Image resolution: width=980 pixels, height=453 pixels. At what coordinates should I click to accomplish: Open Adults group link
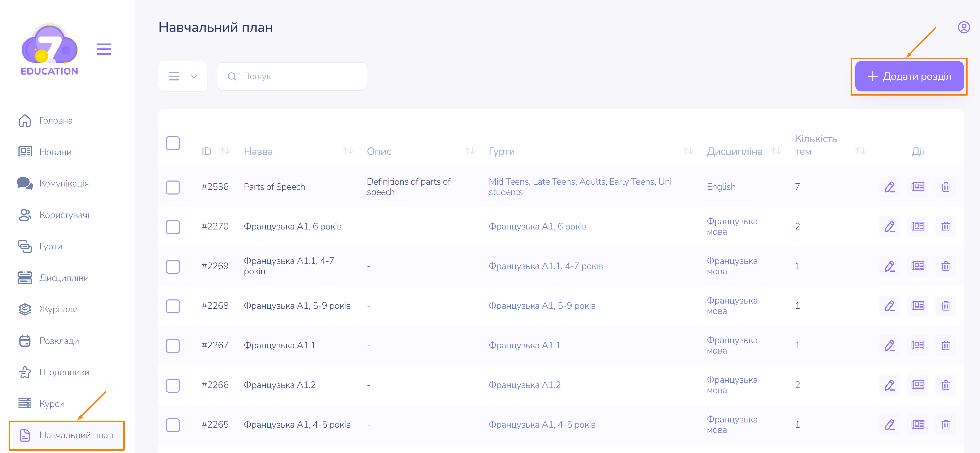coord(592,182)
